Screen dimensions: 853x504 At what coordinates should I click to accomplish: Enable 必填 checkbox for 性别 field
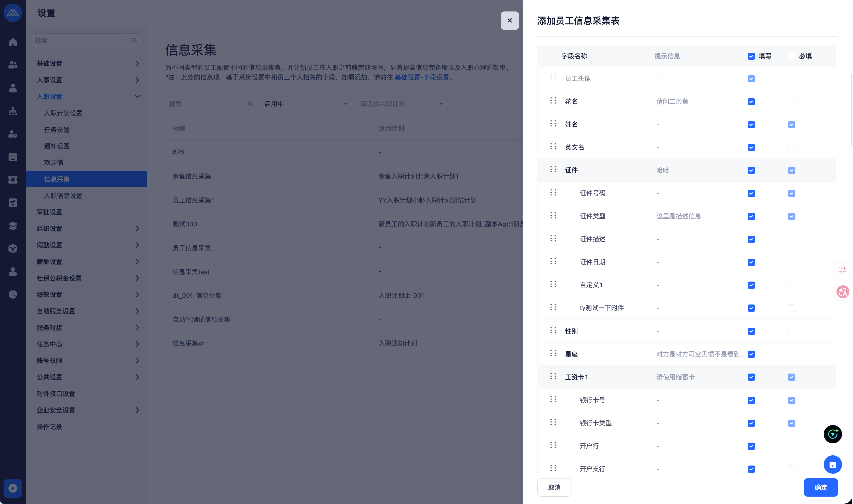click(x=792, y=331)
